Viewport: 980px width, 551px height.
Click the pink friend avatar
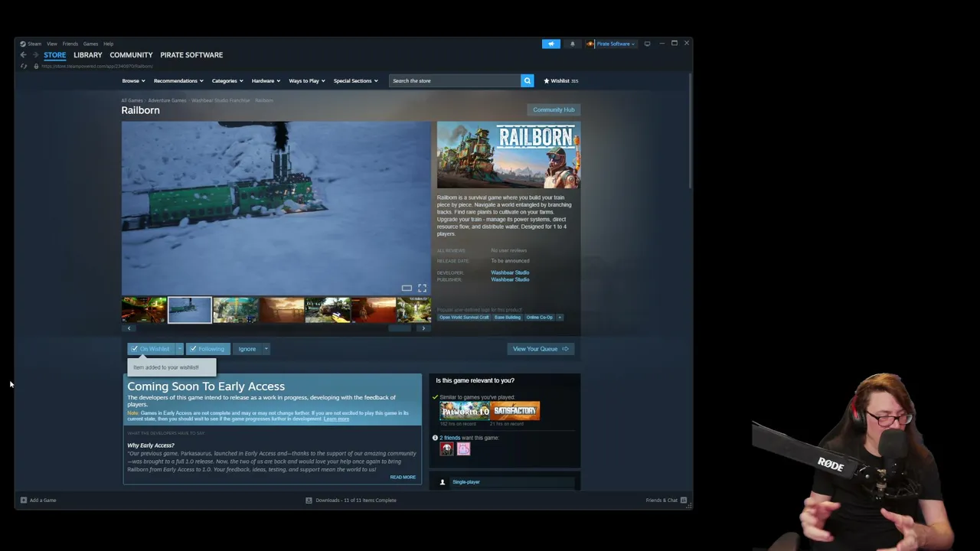463,449
